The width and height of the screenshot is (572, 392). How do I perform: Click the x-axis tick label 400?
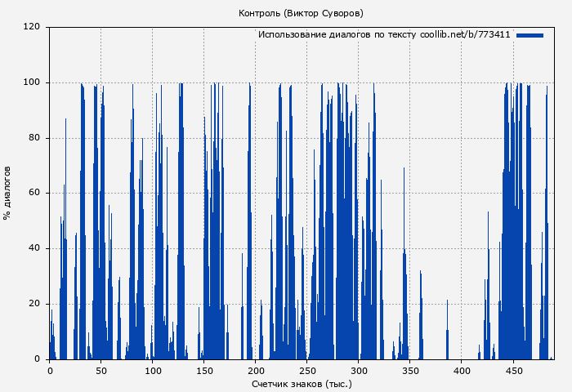[x=462, y=371]
